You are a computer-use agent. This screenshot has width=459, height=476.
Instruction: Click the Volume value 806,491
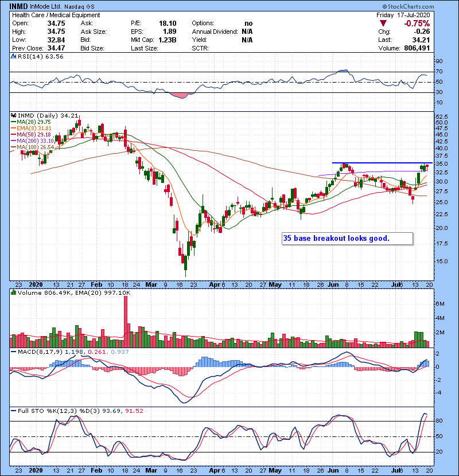click(x=417, y=48)
